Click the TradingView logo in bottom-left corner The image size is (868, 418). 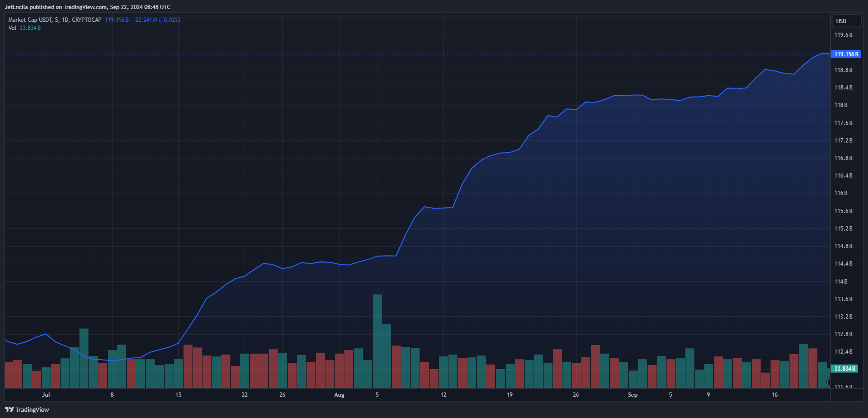(x=27, y=409)
